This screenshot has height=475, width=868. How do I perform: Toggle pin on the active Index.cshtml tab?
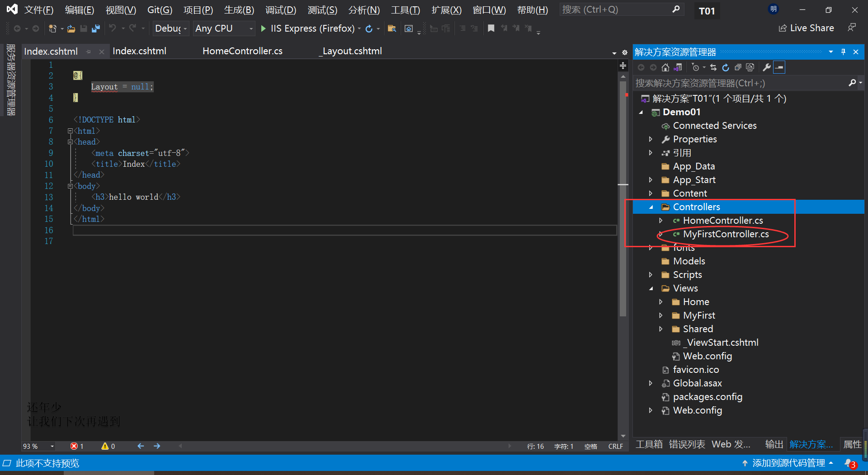pos(89,52)
